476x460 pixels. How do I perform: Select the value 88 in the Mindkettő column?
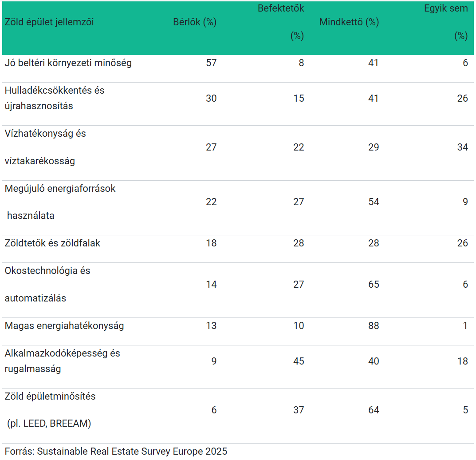click(374, 326)
